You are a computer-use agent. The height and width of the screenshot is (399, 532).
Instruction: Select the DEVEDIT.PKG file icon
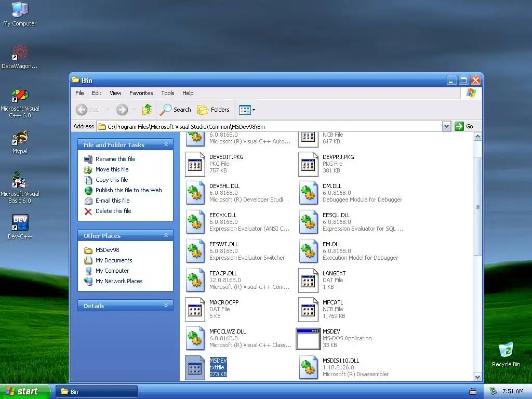pyautogui.click(x=195, y=164)
